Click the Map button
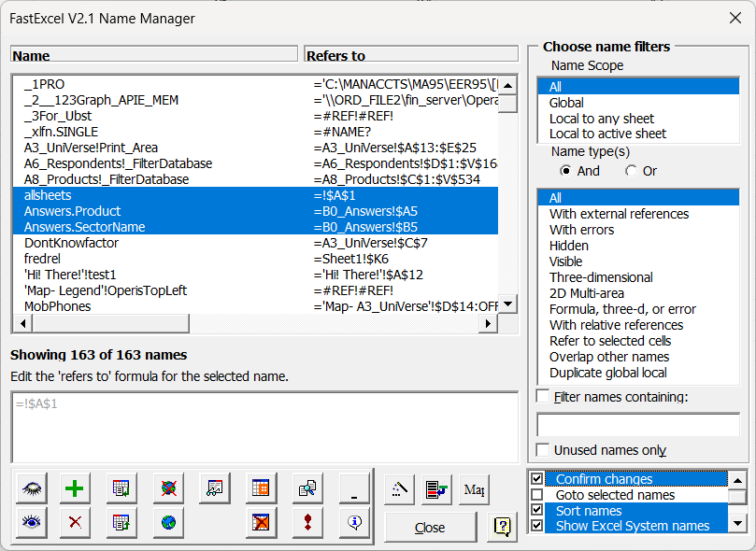 [475, 489]
